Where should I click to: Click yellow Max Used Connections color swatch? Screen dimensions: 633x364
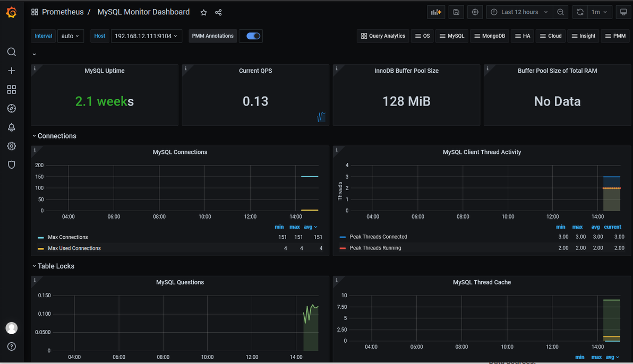click(x=41, y=248)
